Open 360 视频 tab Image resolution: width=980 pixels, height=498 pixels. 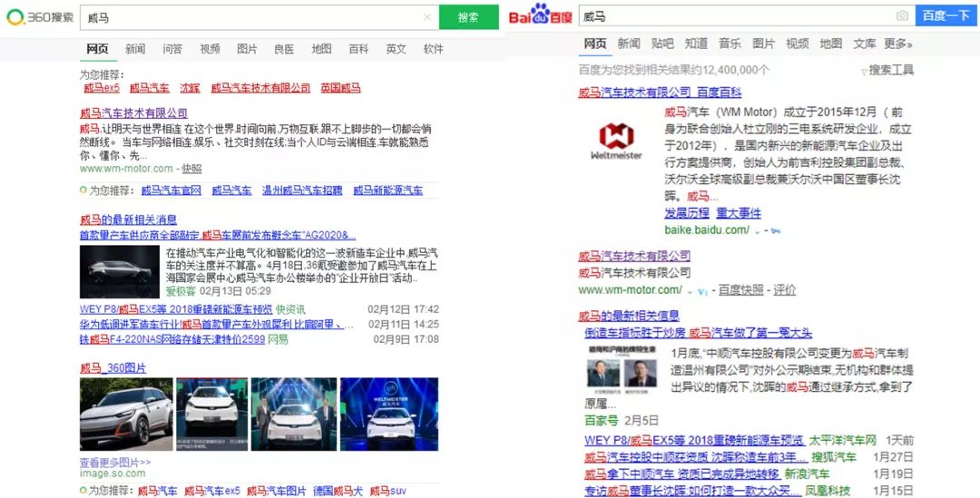tap(210, 49)
